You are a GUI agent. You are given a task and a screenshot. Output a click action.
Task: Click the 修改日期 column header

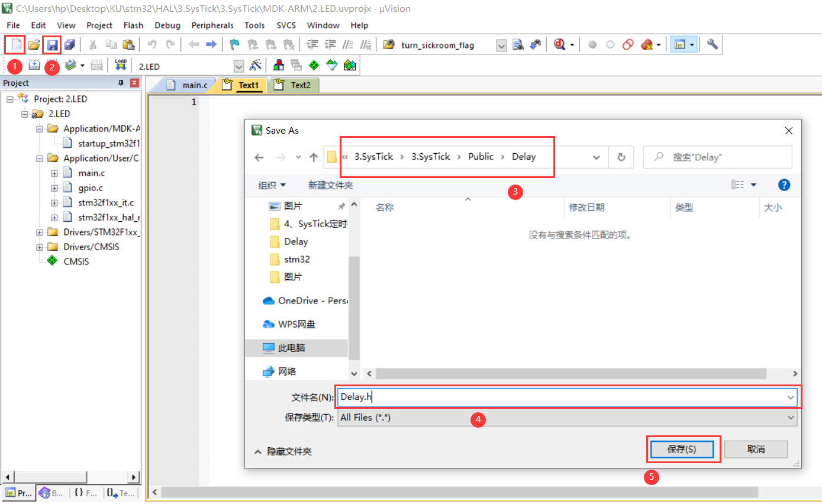(586, 208)
